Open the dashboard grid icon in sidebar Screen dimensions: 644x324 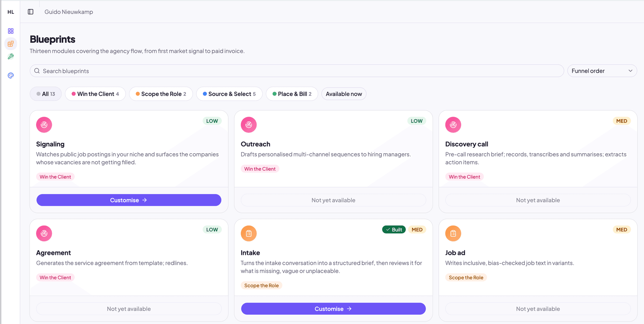(x=11, y=31)
